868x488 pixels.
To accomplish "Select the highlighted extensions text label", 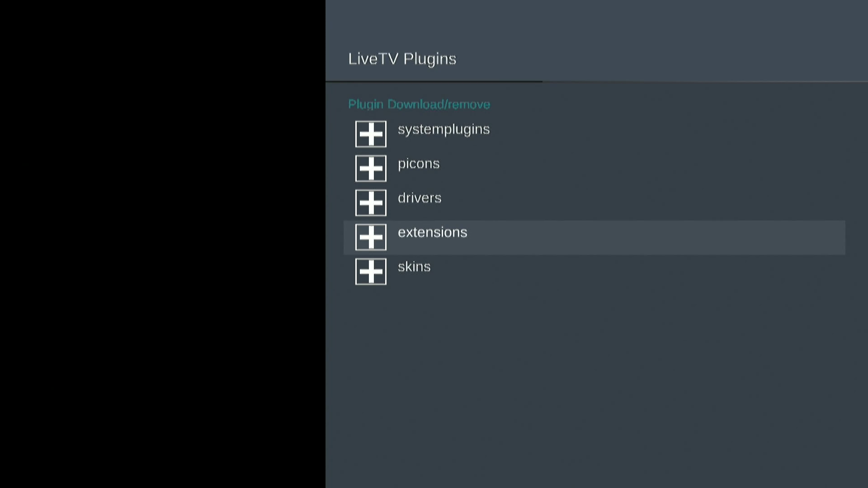I will [432, 232].
